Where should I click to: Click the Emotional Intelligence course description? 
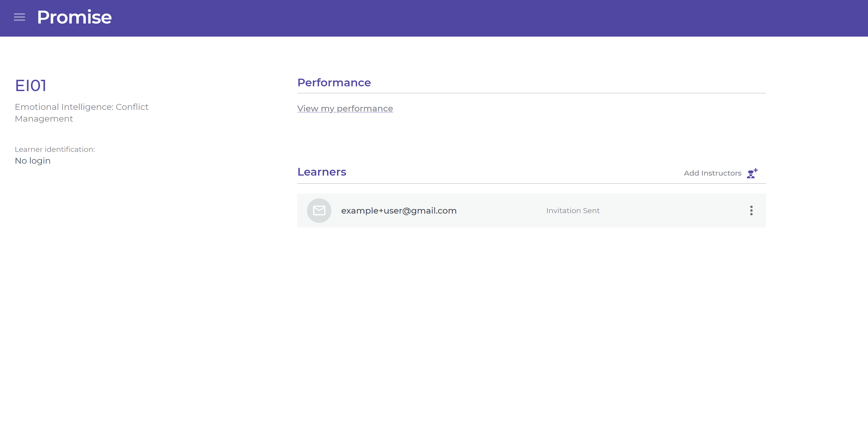click(81, 107)
